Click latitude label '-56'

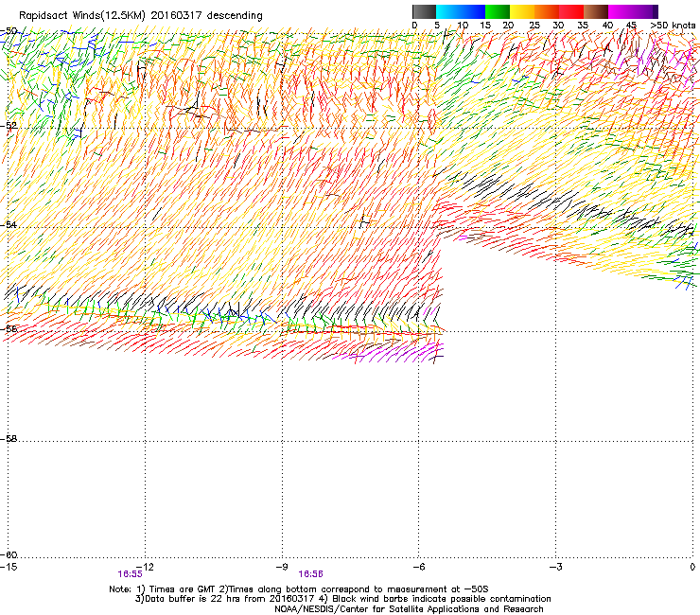tap(9, 329)
